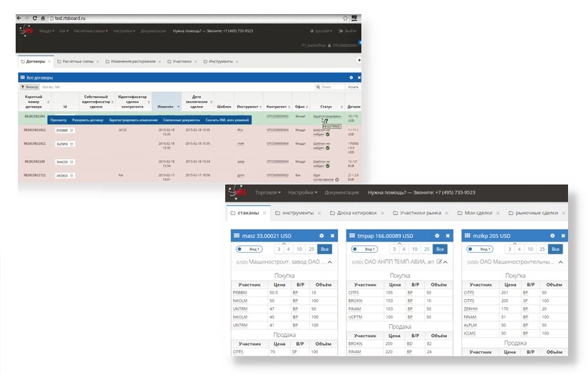Screen dimensions: 588x374
Task: Close the Договоры tab with its x
Action: (x=49, y=61)
